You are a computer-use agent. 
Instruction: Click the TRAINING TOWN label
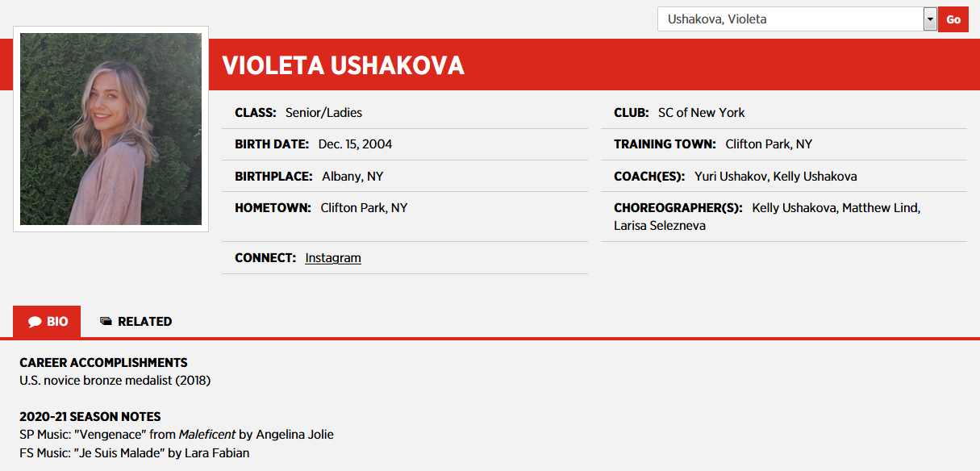point(665,144)
